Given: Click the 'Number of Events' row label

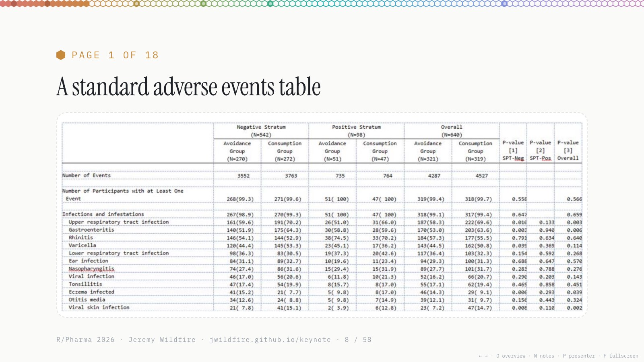Looking at the screenshot, I should pos(86,175).
